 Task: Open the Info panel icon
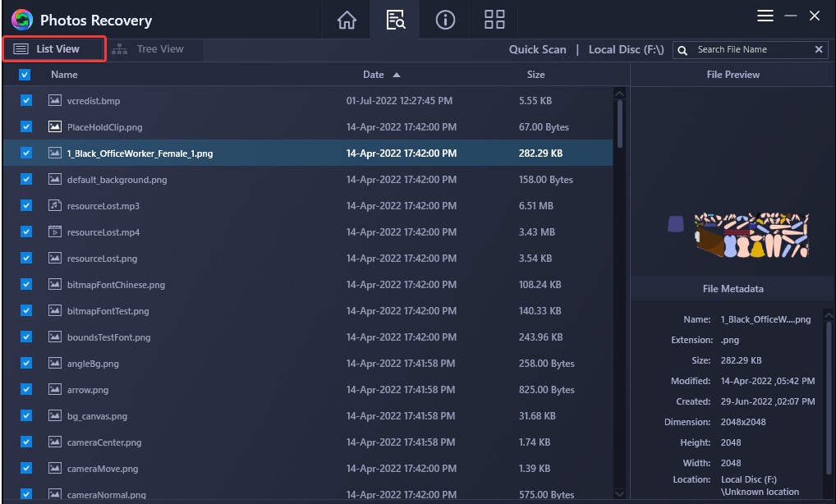(444, 20)
